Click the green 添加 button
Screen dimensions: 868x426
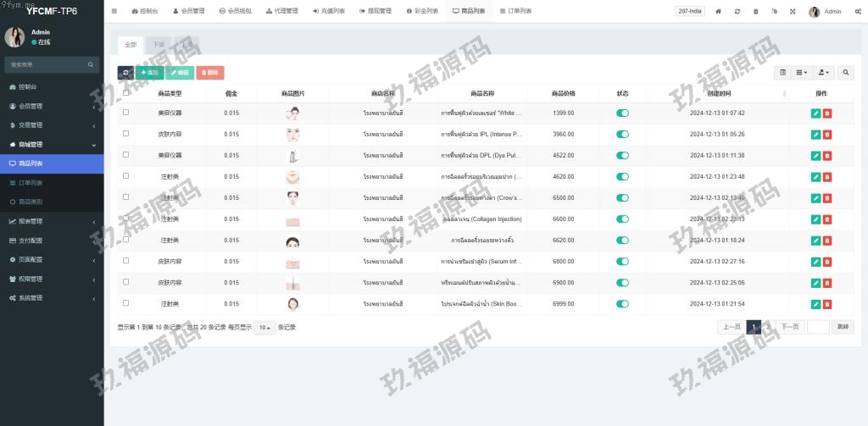tap(149, 73)
